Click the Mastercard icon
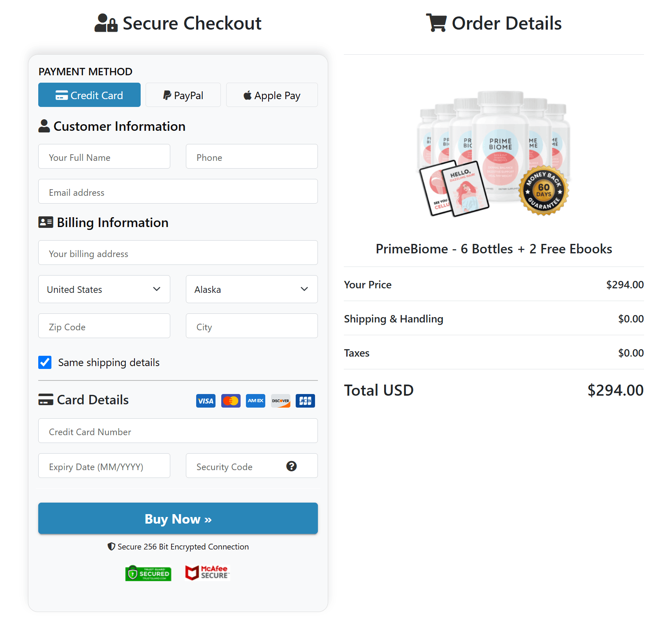The width and height of the screenshot is (672, 626). point(231,401)
